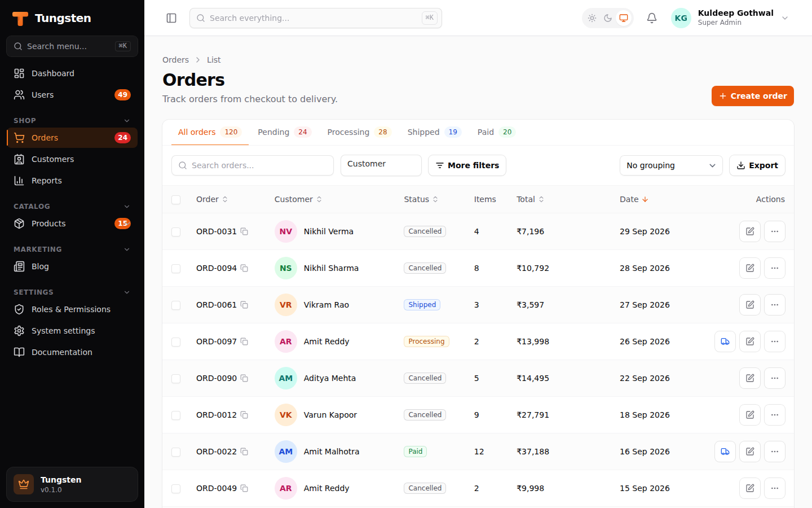Open the Customer filter dropdown

(381, 165)
